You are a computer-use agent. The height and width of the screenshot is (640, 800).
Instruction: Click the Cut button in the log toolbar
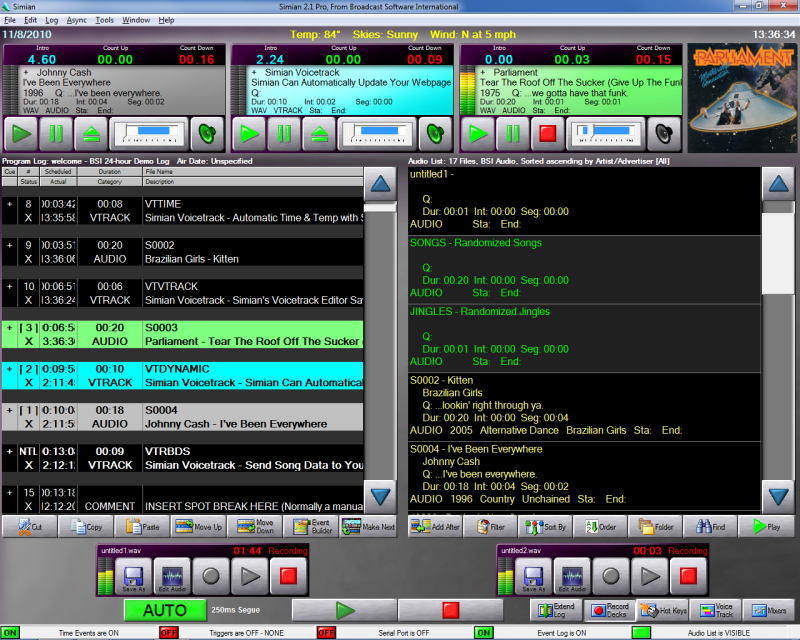tap(29, 526)
